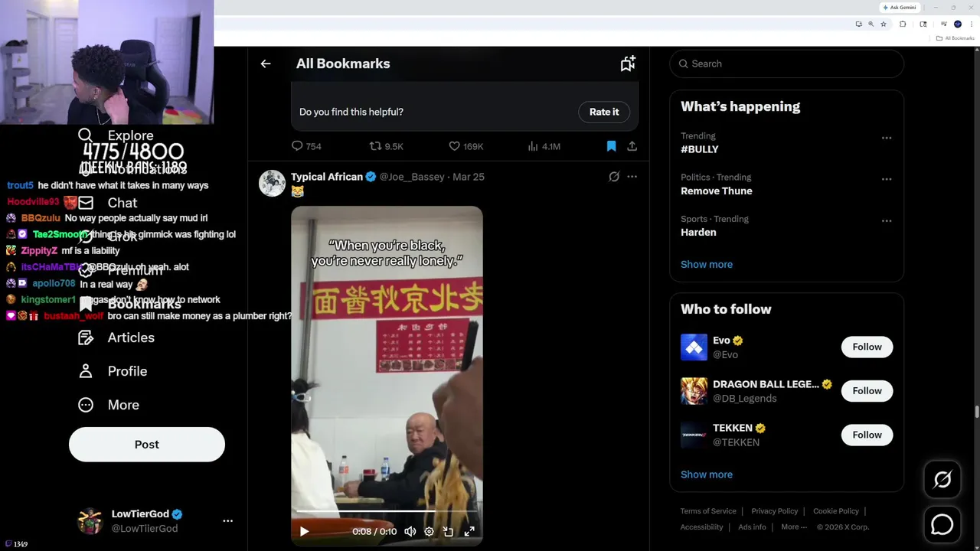Open the TEKKEN profile avatar
The width and height of the screenshot is (980, 551).
(694, 435)
